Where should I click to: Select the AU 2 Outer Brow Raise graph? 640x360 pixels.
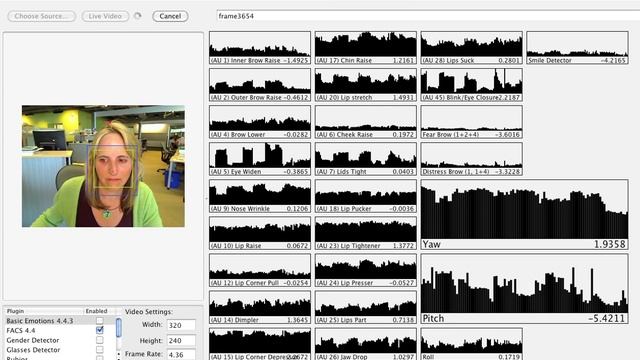coord(260,85)
